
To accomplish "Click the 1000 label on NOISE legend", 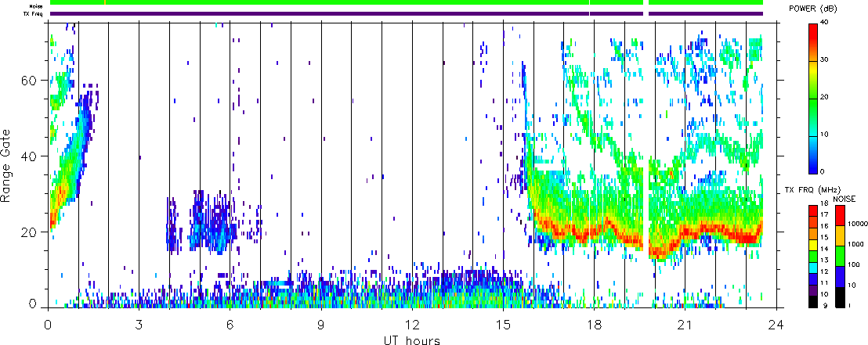I will tap(854, 246).
